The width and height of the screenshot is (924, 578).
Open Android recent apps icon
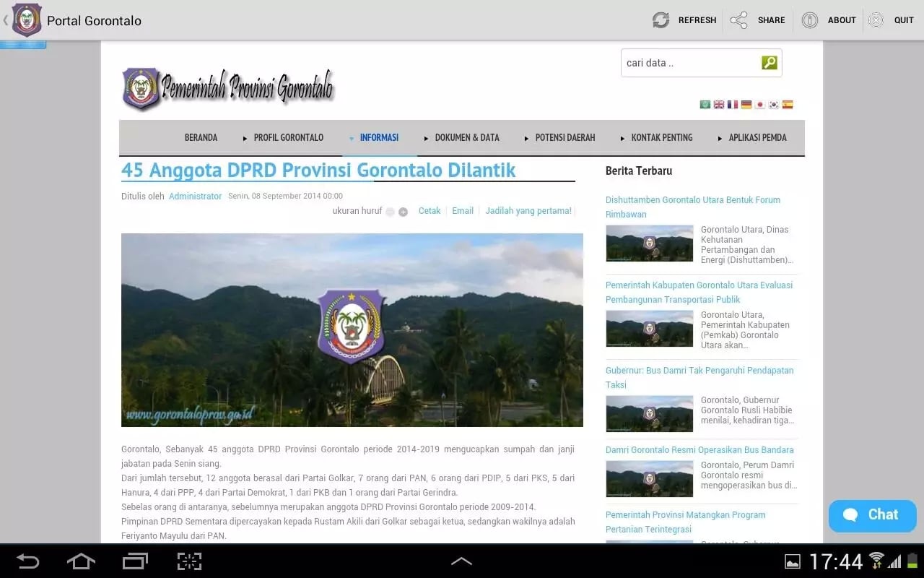[x=135, y=561]
